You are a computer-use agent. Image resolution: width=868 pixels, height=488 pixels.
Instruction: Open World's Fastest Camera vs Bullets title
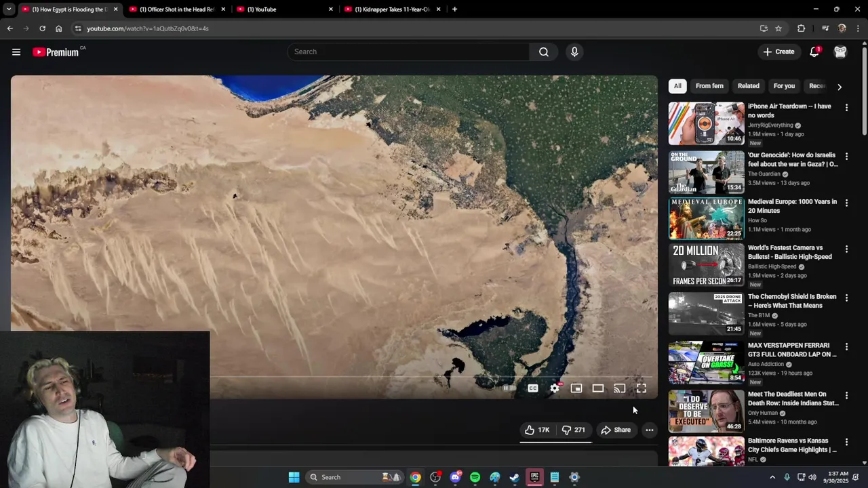(790, 252)
